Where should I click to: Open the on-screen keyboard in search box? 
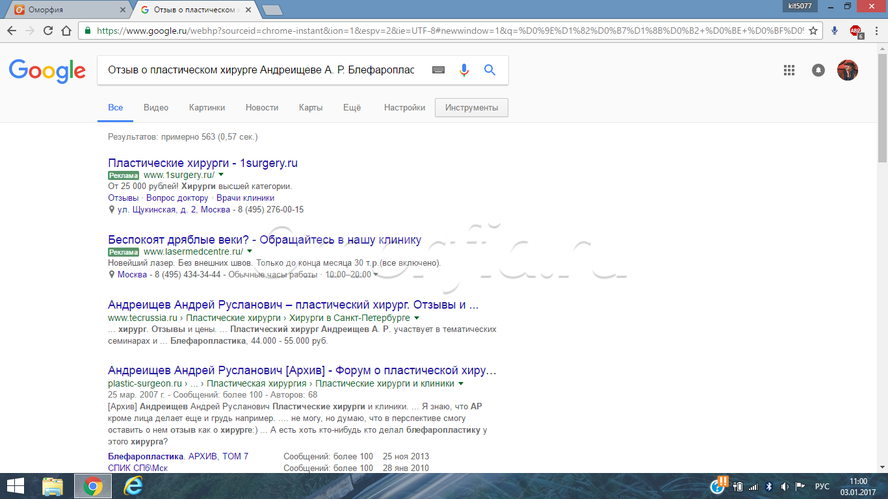(438, 70)
